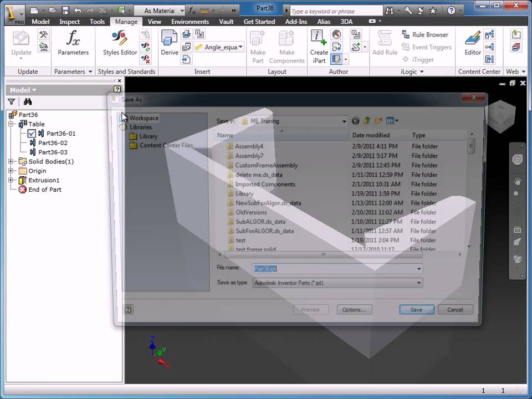This screenshot has height=399, width=532.
Task: Switch to the Environments ribbon tab
Action: pos(190,22)
